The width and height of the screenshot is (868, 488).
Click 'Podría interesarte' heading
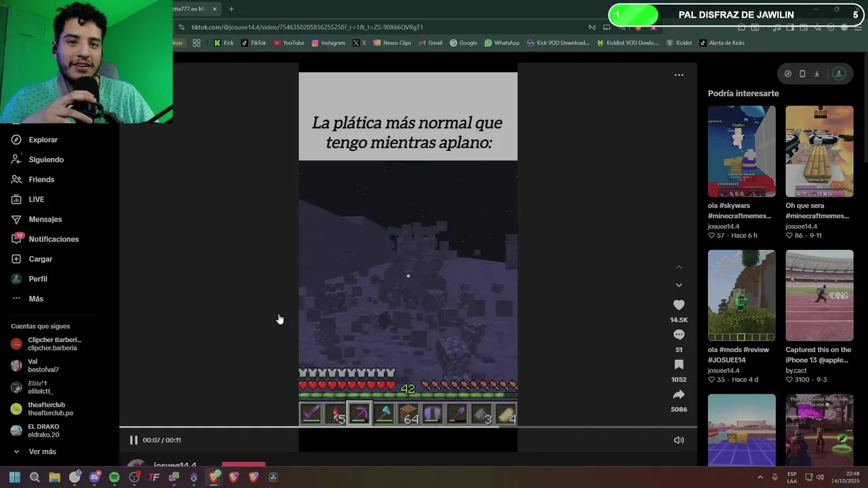point(743,94)
